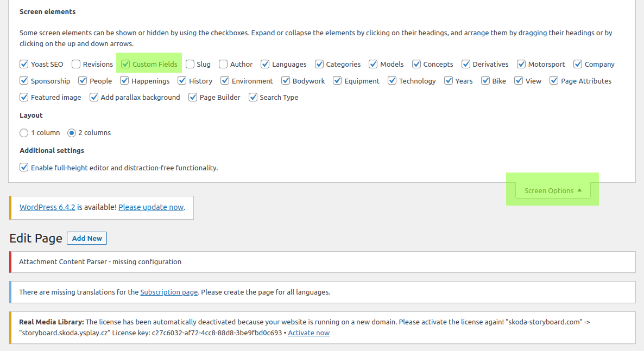Check the Slug checkbox

190,64
